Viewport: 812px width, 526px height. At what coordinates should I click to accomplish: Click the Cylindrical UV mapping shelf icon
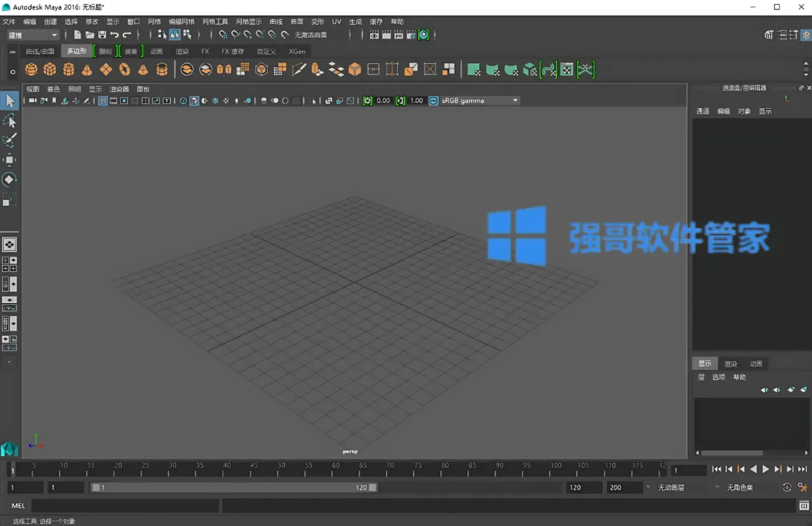492,70
